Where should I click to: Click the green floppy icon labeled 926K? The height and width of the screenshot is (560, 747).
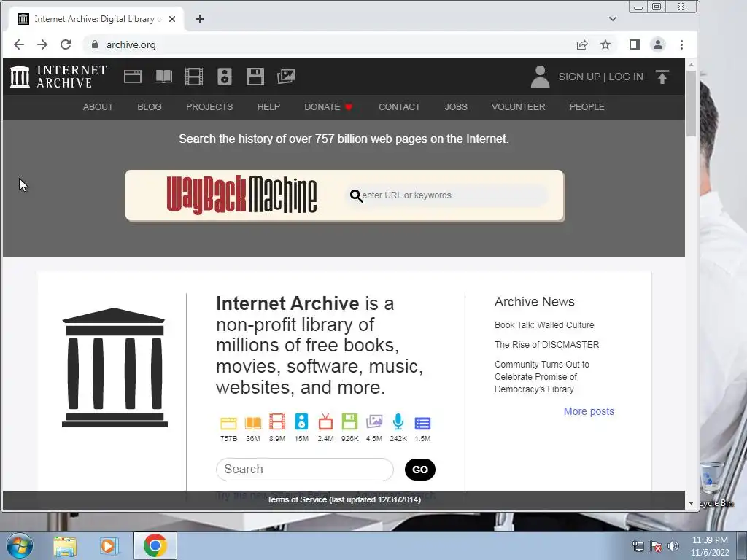(349, 422)
